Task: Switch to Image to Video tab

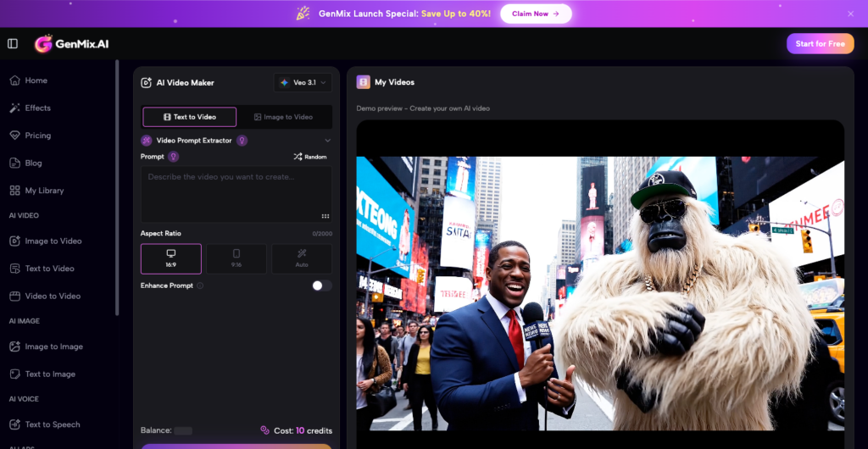Action: click(284, 117)
